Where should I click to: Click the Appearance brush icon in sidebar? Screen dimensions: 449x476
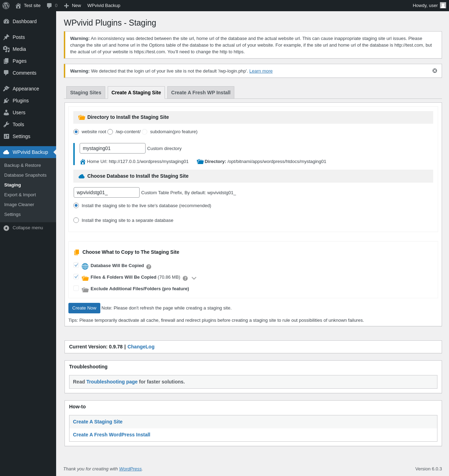tap(6, 89)
